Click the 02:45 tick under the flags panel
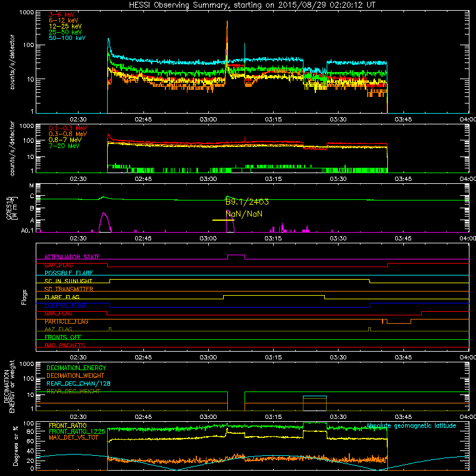 click(x=143, y=358)
